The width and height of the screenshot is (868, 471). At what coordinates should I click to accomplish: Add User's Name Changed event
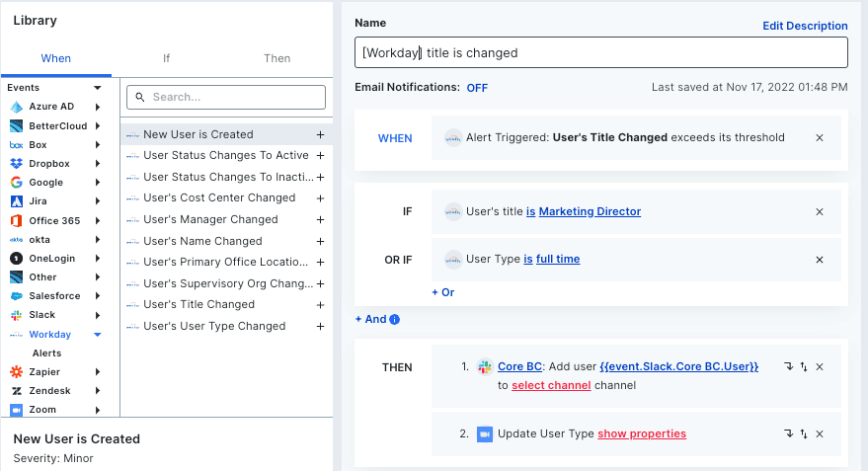click(x=320, y=241)
